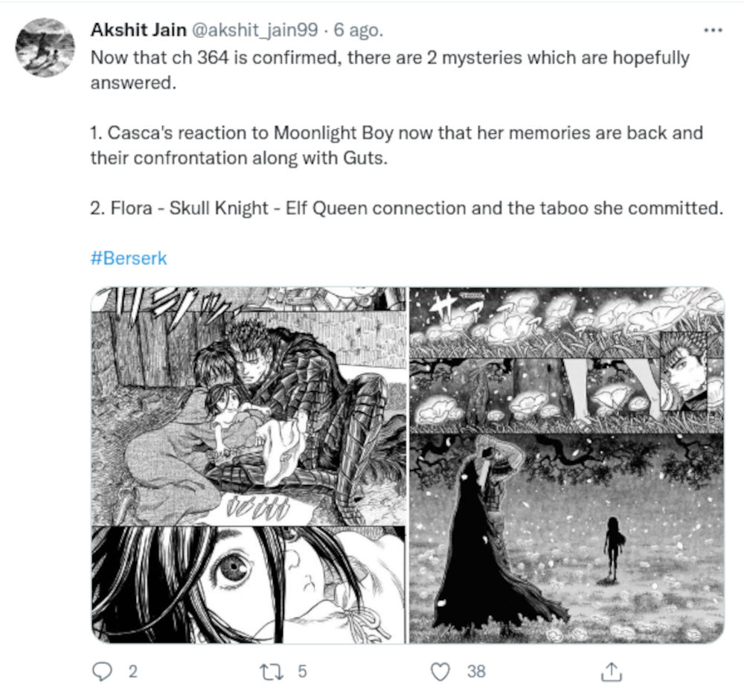The height and width of the screenshot is (700, 744).
Task: Open left manga image of Guts holding child
Action: tap(248, 405)
